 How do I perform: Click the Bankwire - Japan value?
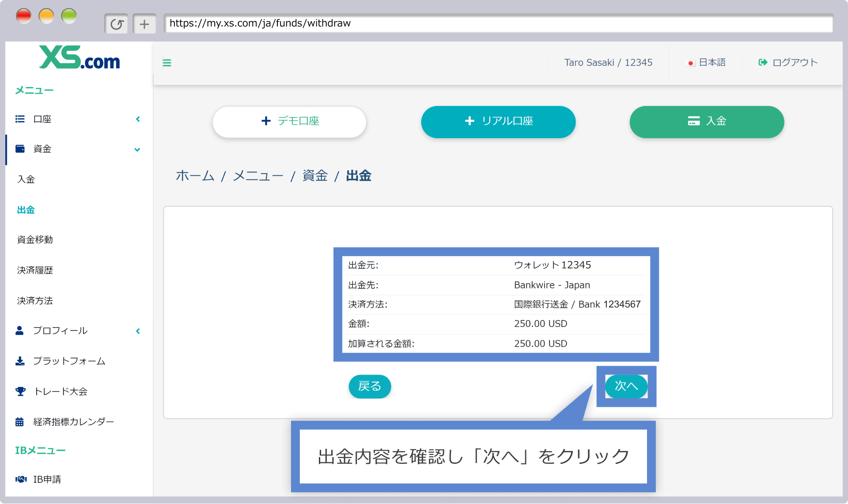pos(552,285)
